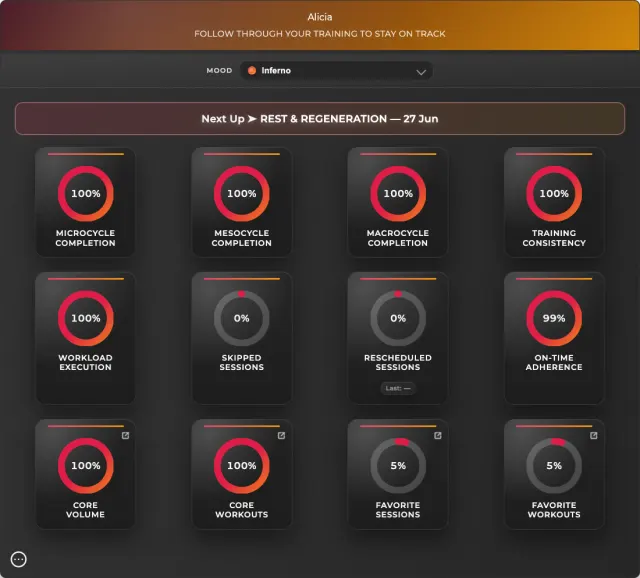Open Favorite Sessions external link icon

(x=438, y=436)
